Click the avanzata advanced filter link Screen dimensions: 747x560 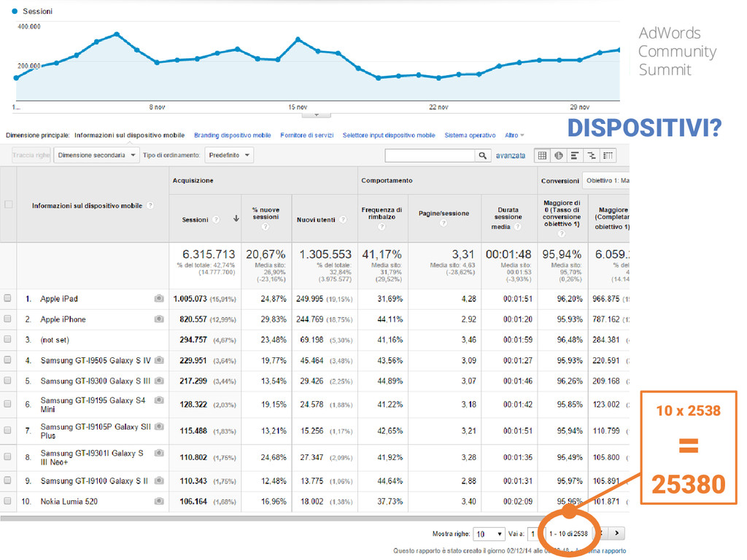(x=510, y=155)
